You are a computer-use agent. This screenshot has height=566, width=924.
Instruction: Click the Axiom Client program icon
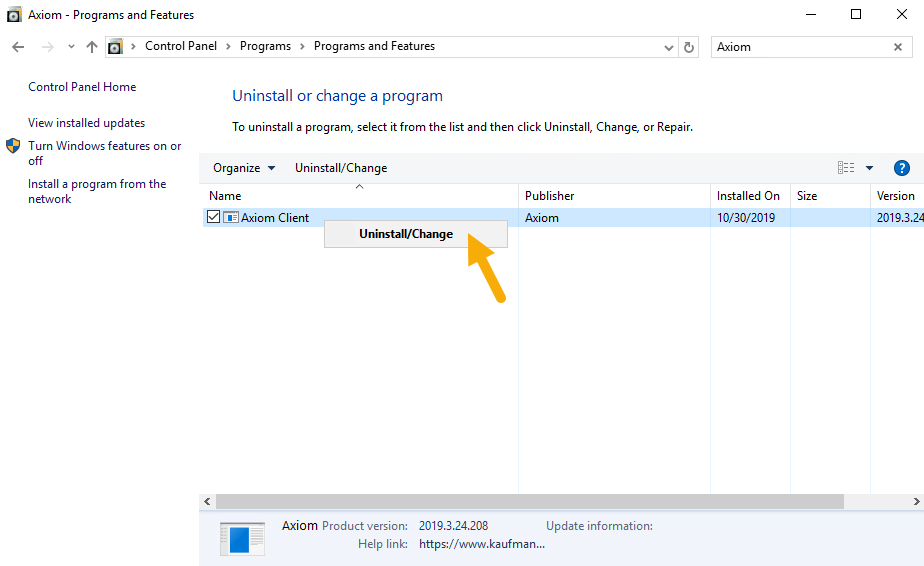tap(231, 218)
